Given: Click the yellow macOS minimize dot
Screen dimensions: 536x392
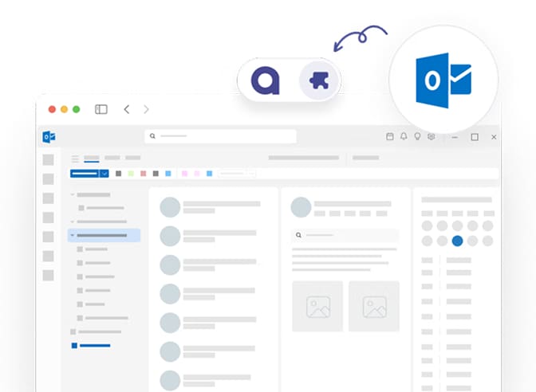Looking at the screenshot, I should (65, 109).
